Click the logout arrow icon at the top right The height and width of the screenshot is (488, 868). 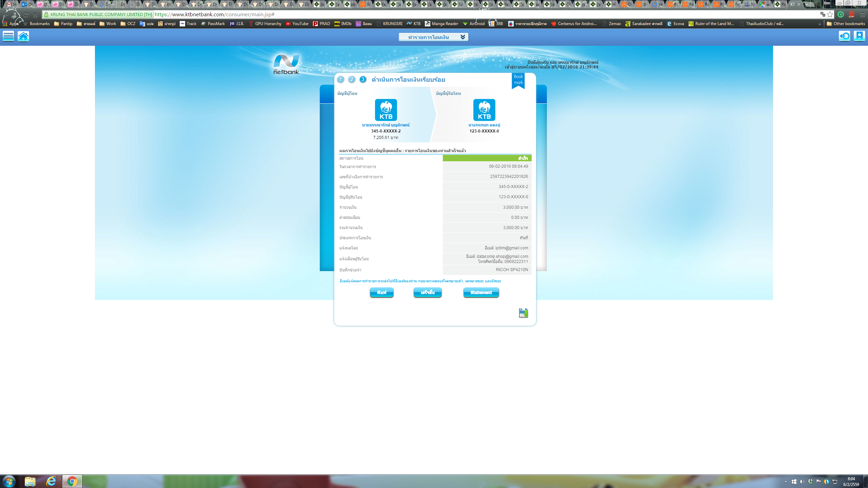click(x=844, y=36)
